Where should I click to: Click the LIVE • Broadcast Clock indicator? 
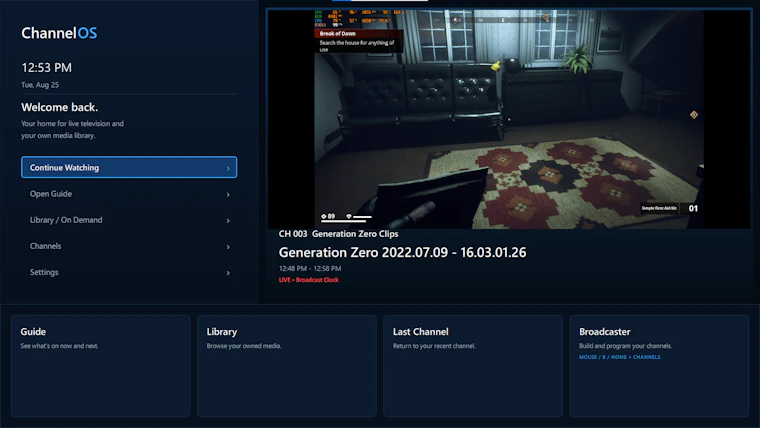308,280
